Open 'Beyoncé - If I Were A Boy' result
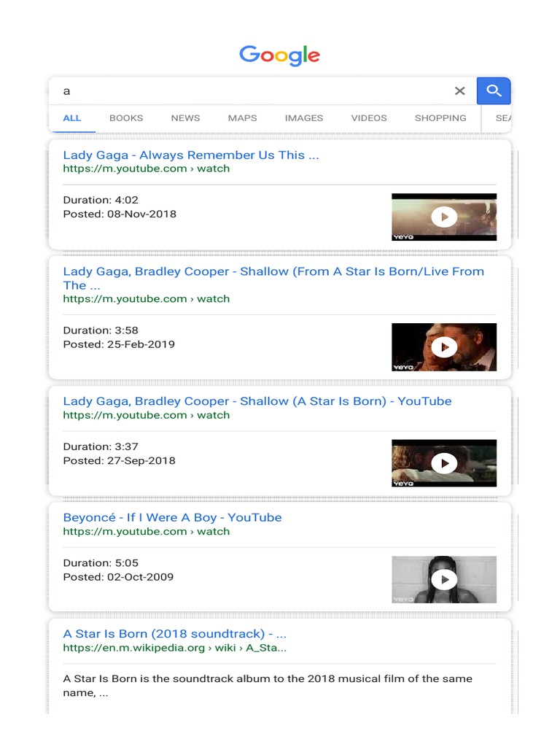The width and height of the screenshot is (560, 747). (x=172, y=517)
